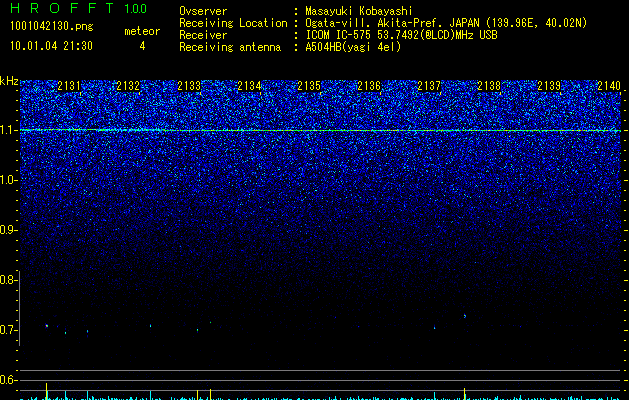Click the 2140 time marker

pos(609,86)
